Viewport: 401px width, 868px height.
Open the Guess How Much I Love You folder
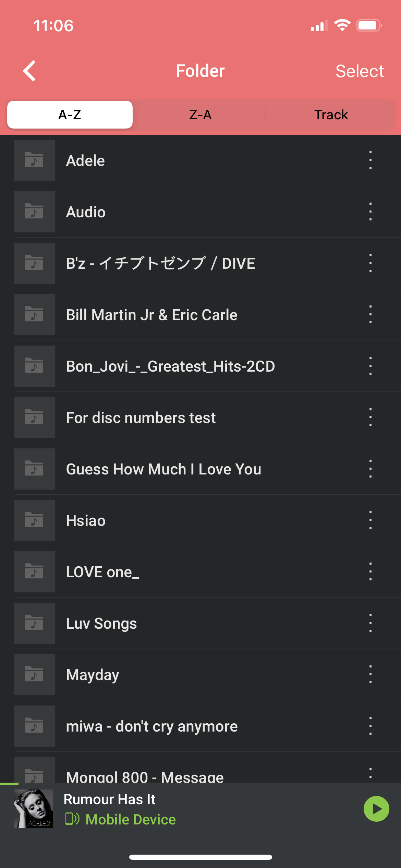click(163, 469)
